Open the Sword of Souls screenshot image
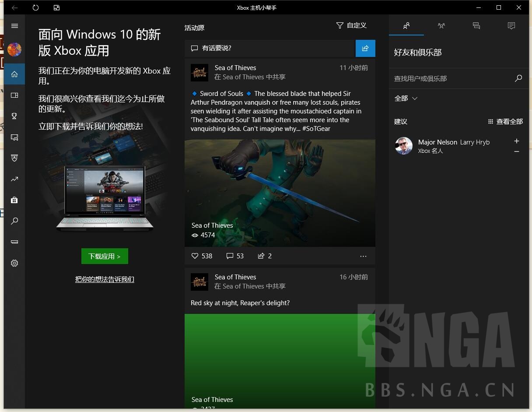 [280, 193]
